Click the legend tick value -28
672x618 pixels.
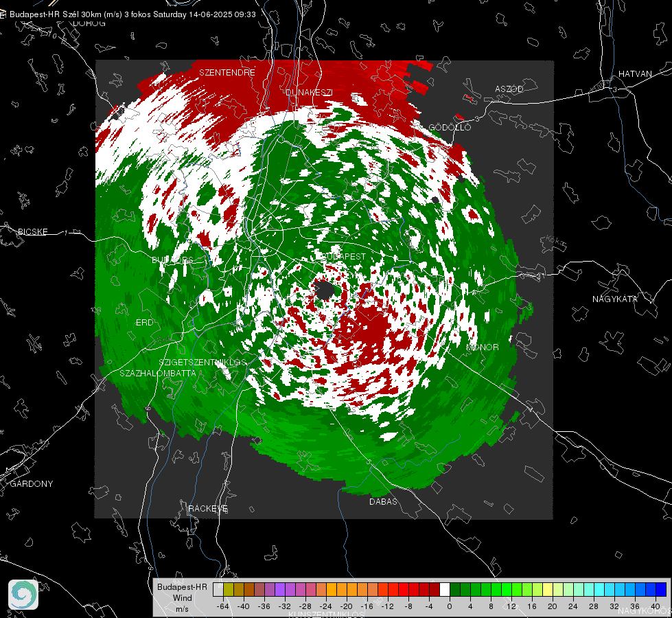click(x=305, y=606)
